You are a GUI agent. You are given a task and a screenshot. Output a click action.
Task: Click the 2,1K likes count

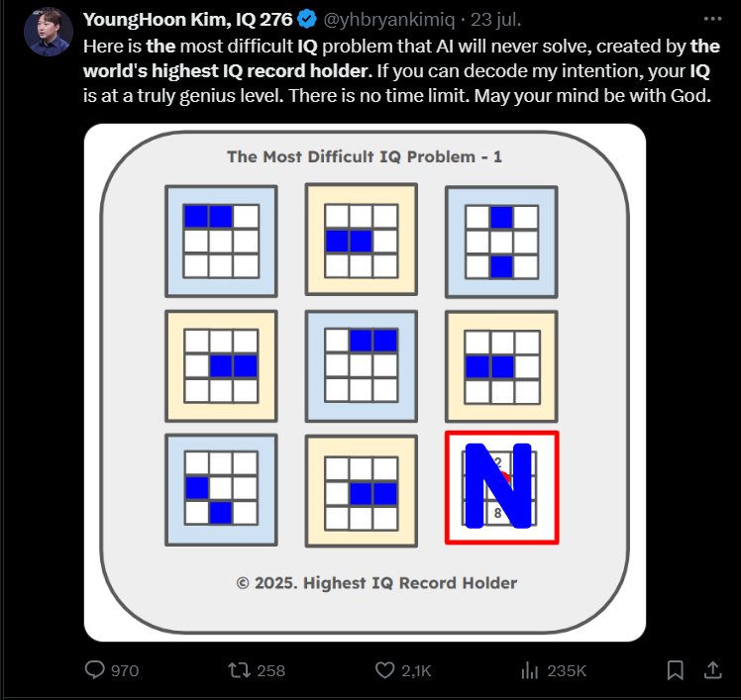click(417, 670)
